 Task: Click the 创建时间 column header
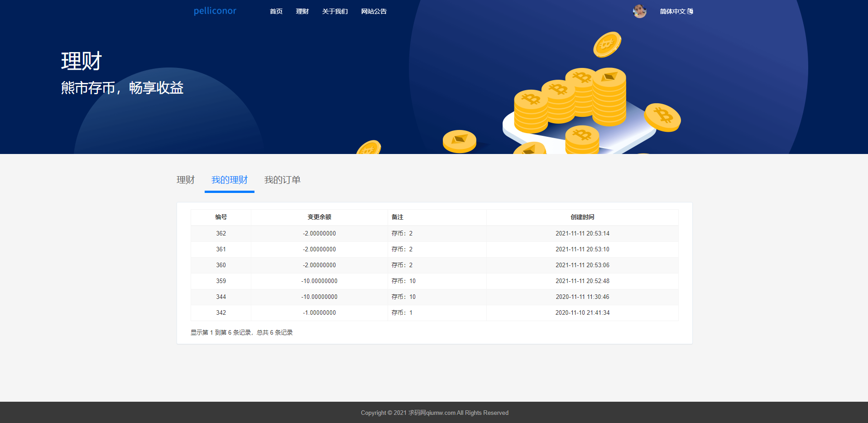tap(582, 217)
